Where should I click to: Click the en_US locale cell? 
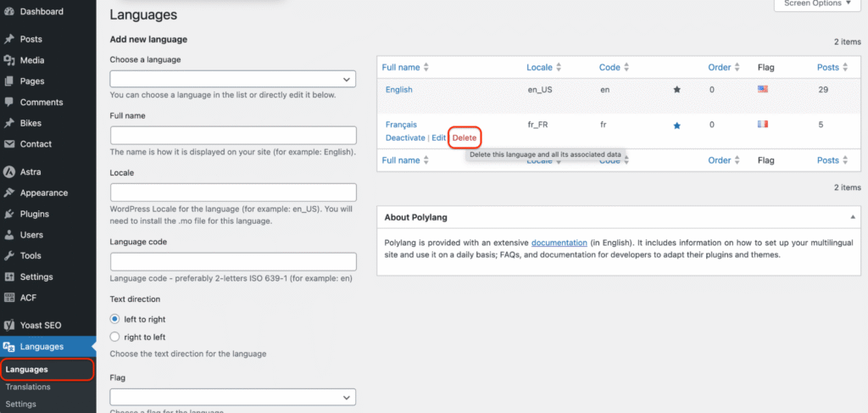point(540,90)
